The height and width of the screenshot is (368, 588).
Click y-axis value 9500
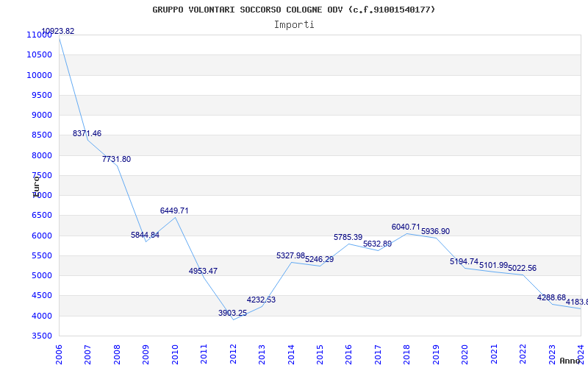[x=42, y=95]
